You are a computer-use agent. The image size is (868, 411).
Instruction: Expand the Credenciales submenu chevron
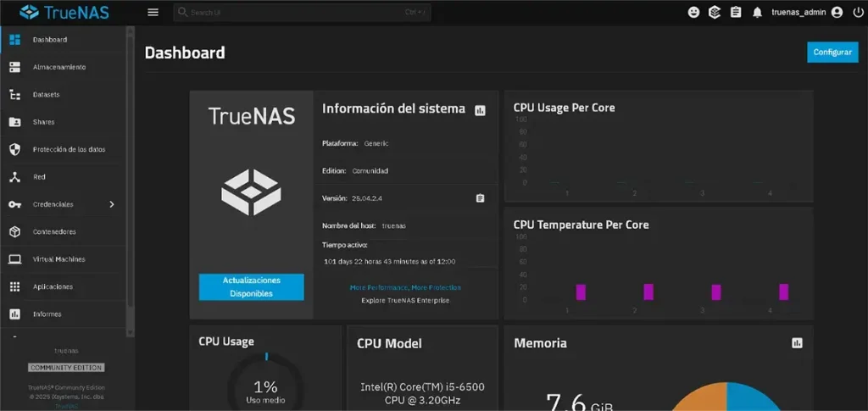coord(112,204)
